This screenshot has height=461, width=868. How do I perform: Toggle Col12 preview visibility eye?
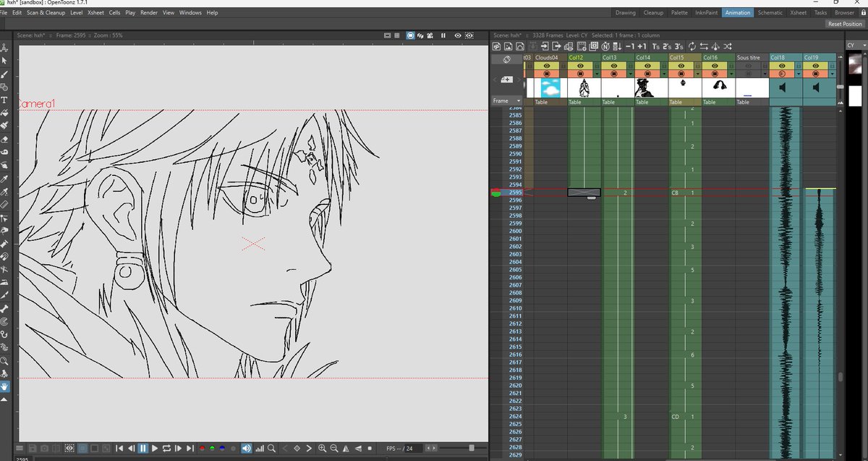580,65
